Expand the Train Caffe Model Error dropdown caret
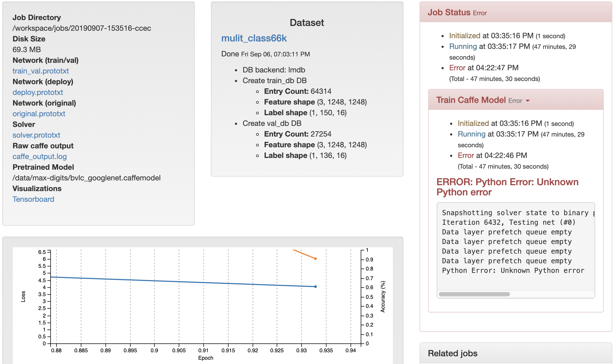The height and width of the screenshot is (364, 616). [x=528, y=101]
